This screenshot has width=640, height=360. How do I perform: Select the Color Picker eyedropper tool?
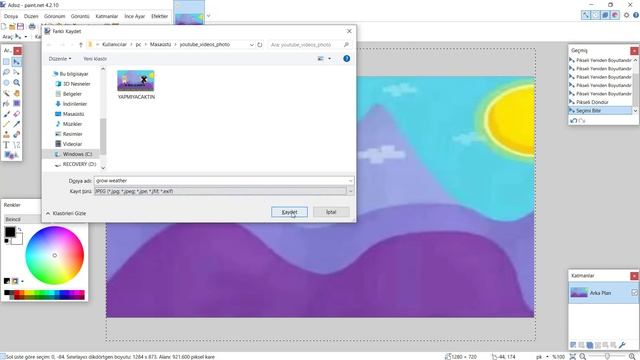coord(16,124)
